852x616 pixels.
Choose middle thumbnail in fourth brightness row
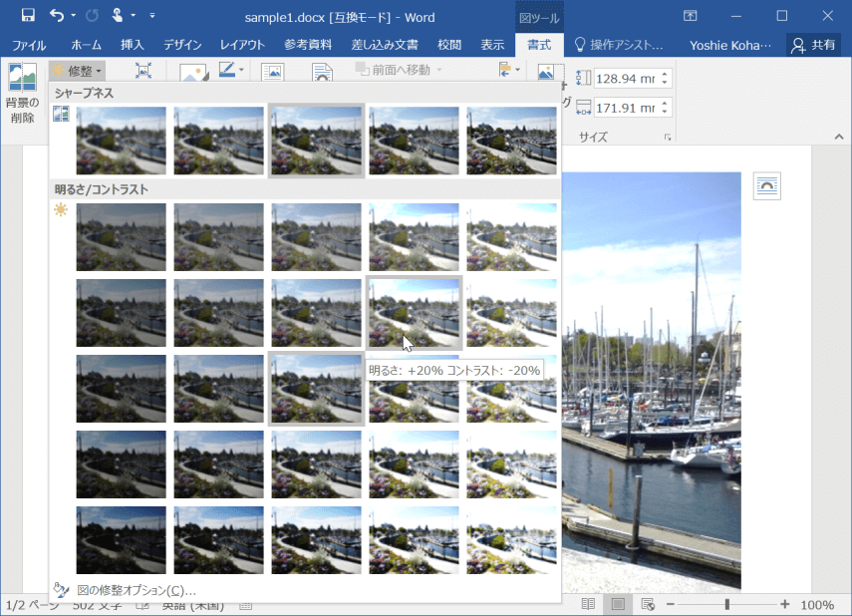(x=316, y=464)
